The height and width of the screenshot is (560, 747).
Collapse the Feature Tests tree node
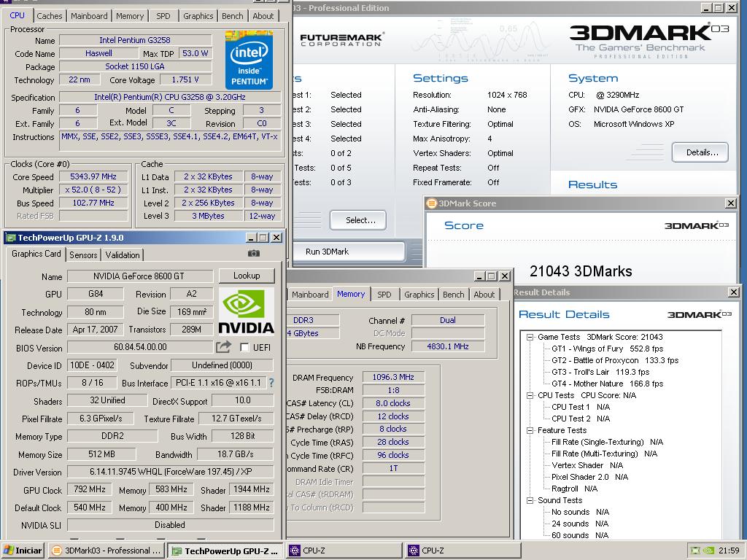click(530, 430)
